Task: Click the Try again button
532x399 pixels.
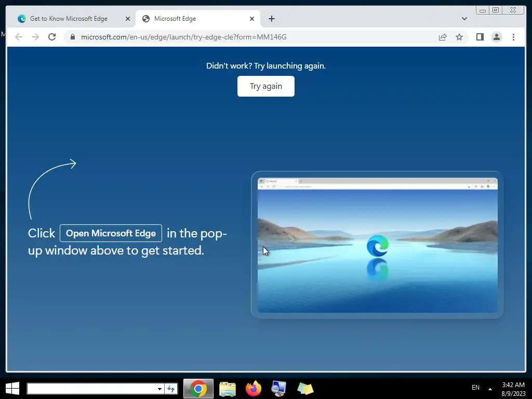Action: 266,86
